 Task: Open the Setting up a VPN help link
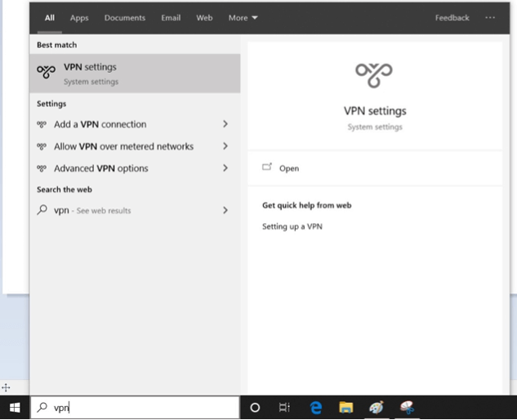(292, 226)
